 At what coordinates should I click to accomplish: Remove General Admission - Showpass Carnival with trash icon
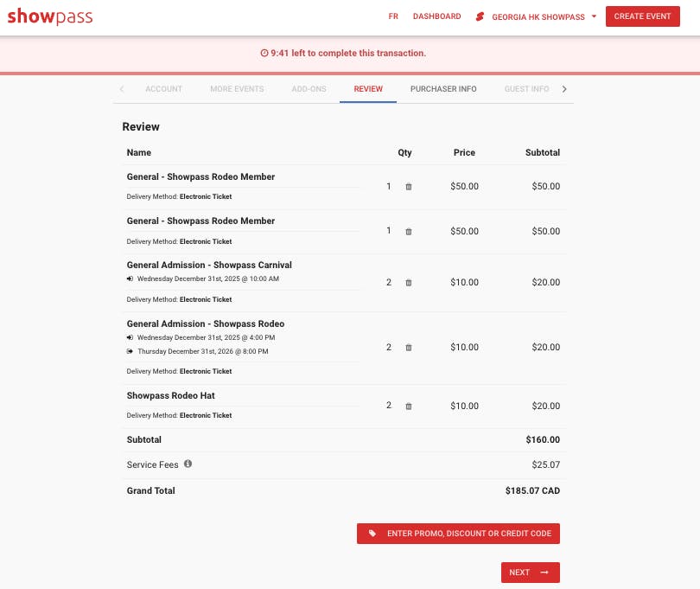pyautogui.click(x=409, y=283)
